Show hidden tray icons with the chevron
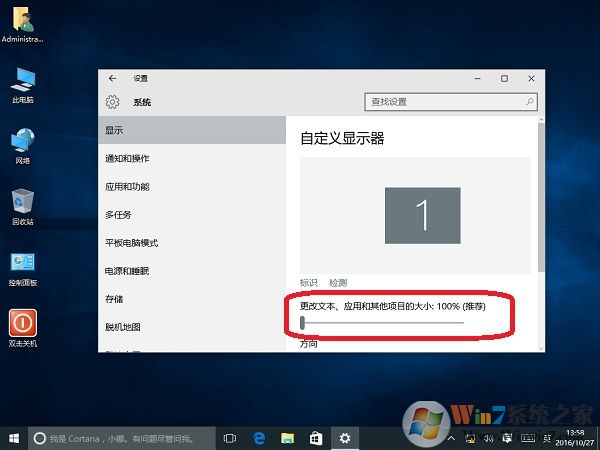Image resolution: width=600 pixels, height=450 pixels. click(x=452, y=439)
